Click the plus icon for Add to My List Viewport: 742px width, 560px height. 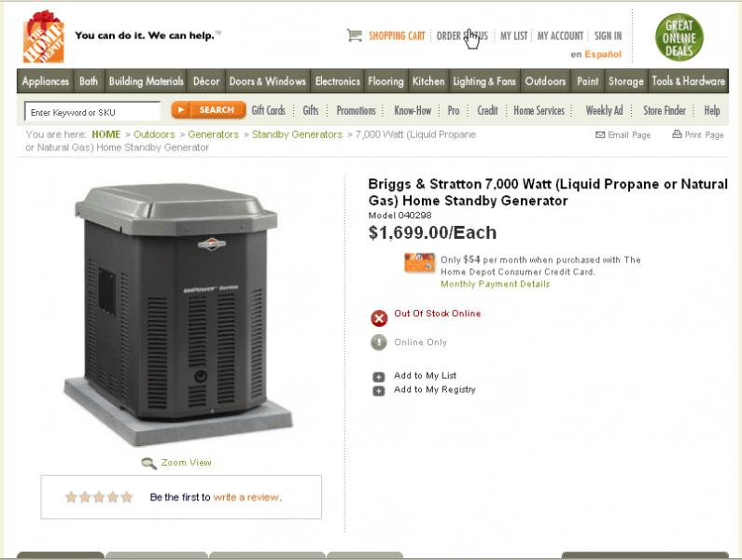(x=379, y=377)
